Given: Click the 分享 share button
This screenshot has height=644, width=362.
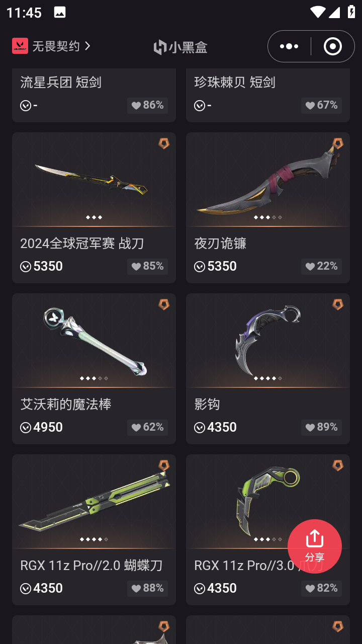Looking at the screenshot, I should click(315, 546).
